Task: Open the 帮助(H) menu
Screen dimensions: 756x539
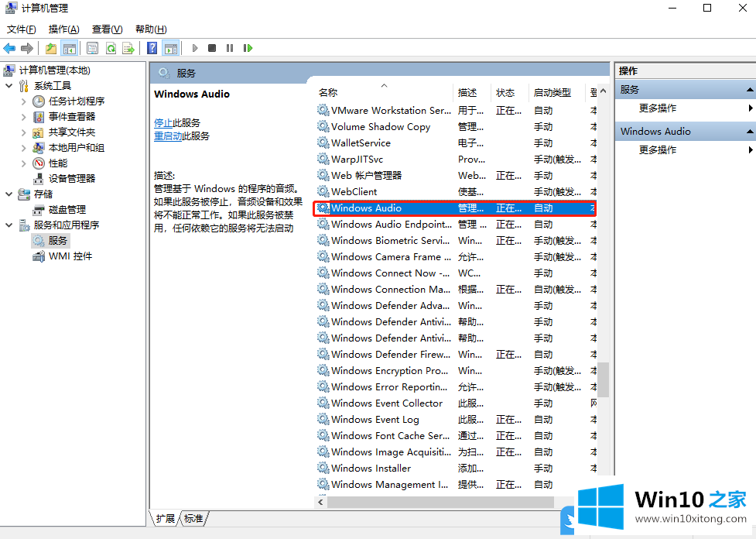Action: pos(151,29)
